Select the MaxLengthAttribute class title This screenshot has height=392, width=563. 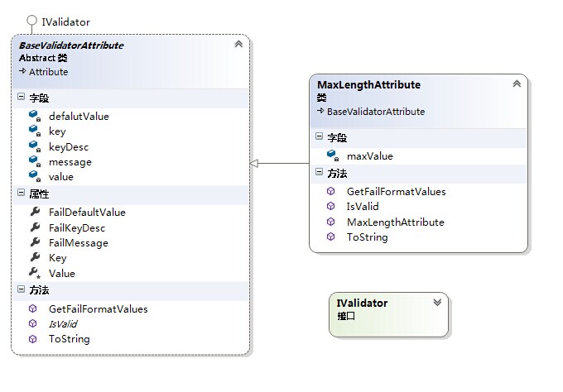click(x=368, y=85)
